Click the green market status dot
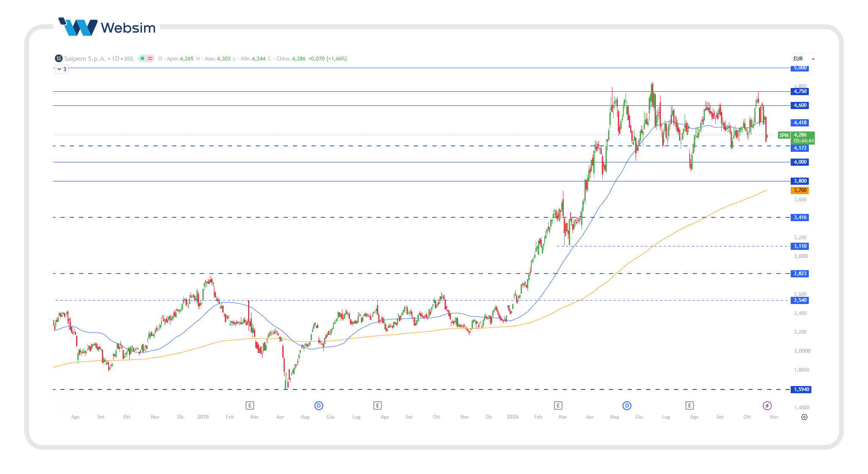 (x=142, y=58)
